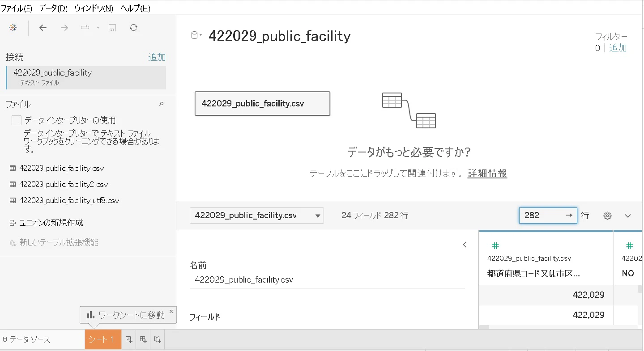Click number type icon above 都道府県コード column
This screenshot has width=644, height=351.
coord(495,245)
